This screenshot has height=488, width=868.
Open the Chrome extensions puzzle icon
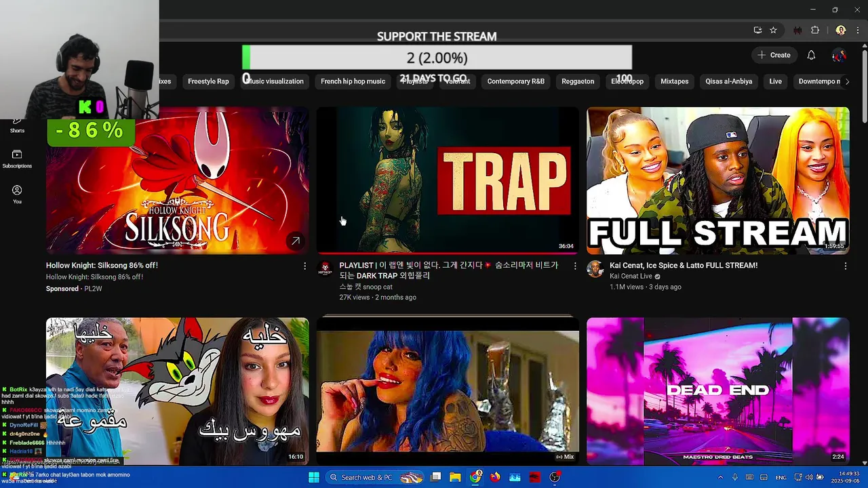815,30
